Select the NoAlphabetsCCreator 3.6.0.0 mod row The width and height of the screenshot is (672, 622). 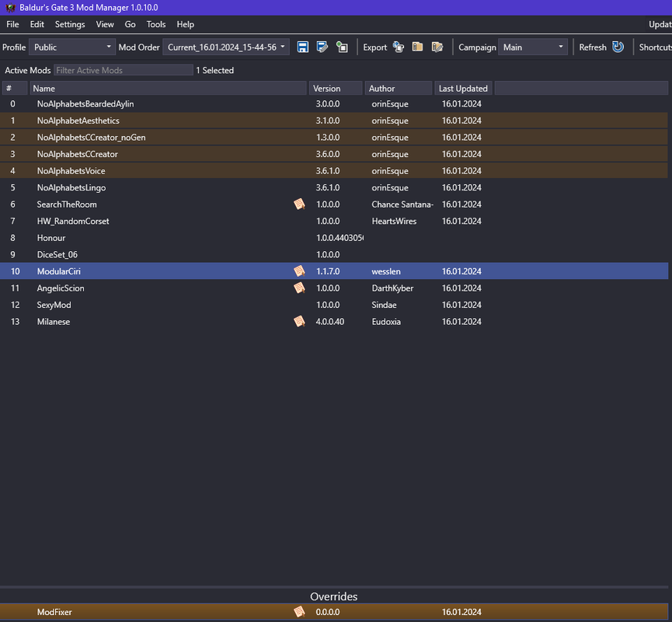coord(334,154)
